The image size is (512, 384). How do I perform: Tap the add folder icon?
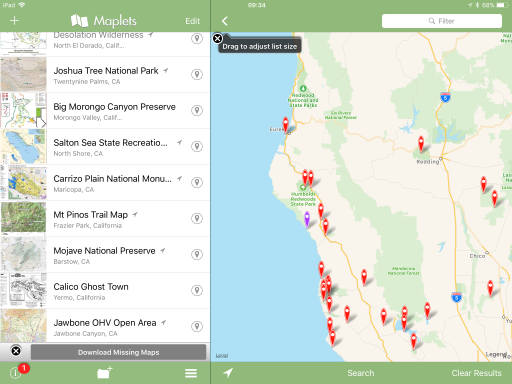[x=105, y=373]
